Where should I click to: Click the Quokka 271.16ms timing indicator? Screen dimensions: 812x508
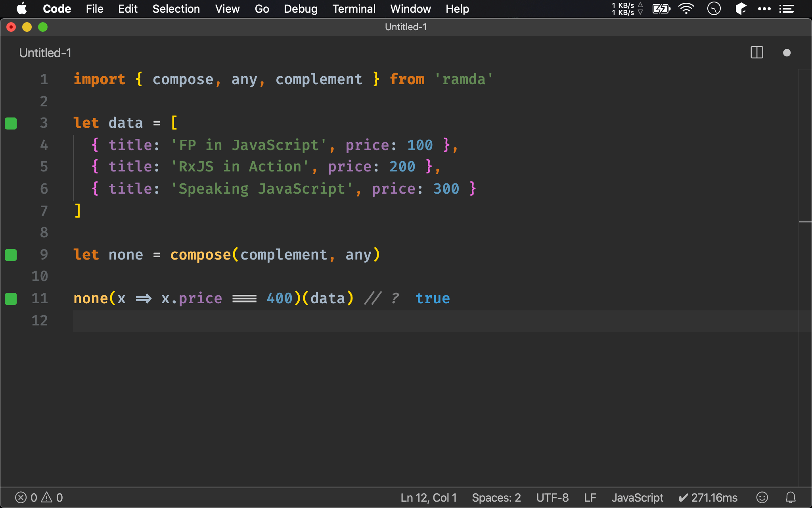coord(708,497)
